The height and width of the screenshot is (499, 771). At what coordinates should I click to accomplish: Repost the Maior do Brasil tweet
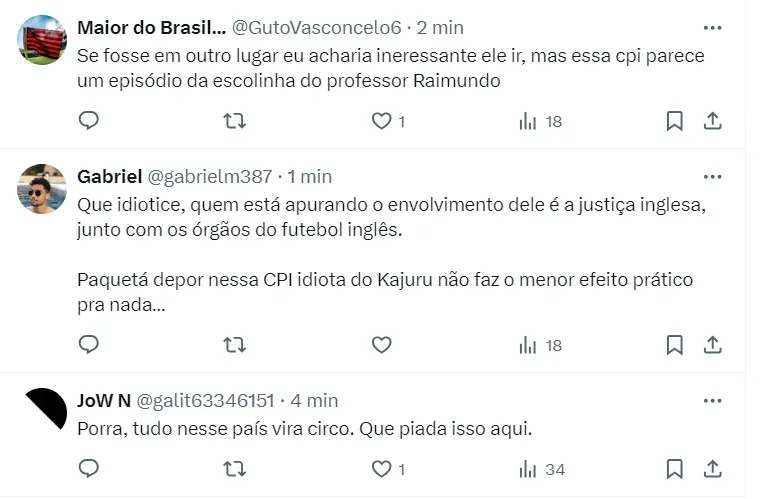(233, 121)
